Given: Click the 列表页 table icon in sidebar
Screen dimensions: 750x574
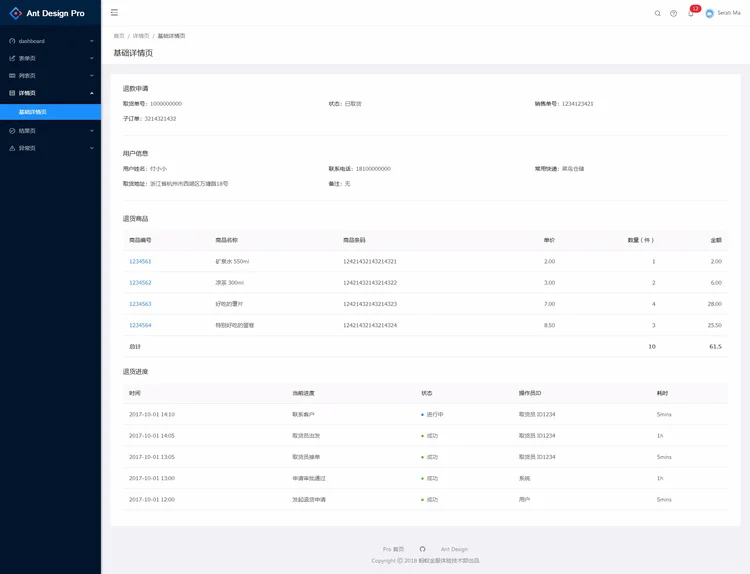Looking at the screenshot, I should coord(12,76).
